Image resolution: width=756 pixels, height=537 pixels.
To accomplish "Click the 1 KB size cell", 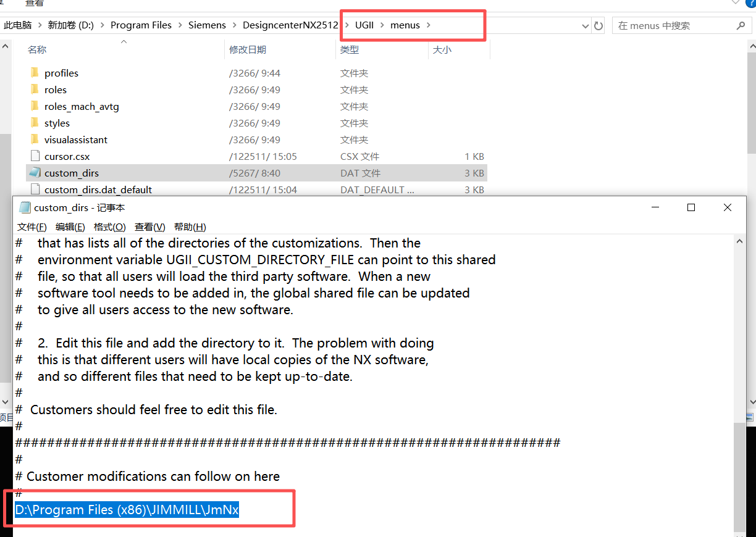I will (474, 156).
